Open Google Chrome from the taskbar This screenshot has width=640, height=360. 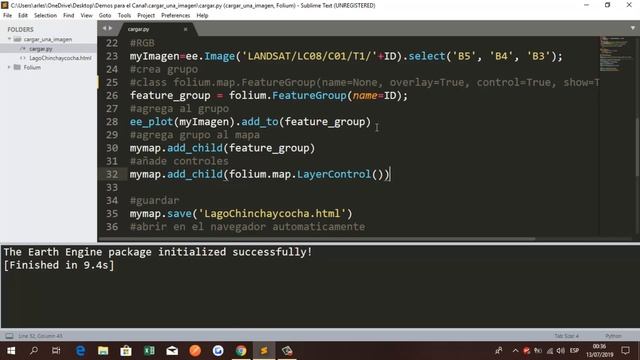[241, 351]
